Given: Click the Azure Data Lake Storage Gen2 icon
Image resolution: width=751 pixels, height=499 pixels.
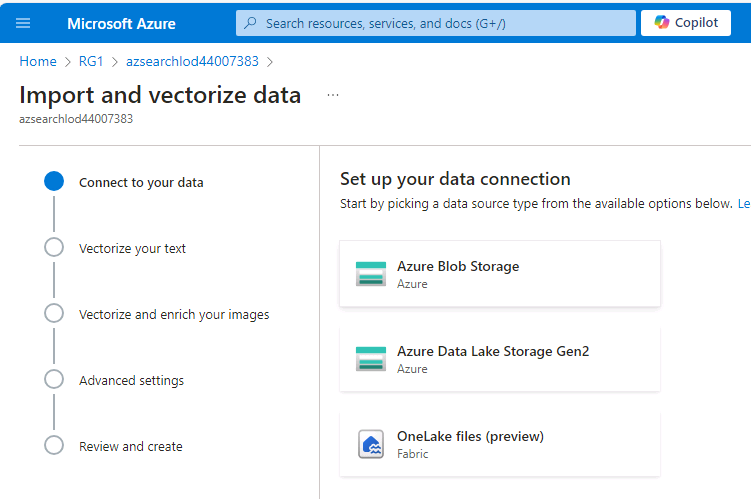Looking at the screenshot, I should coord(371,359).
